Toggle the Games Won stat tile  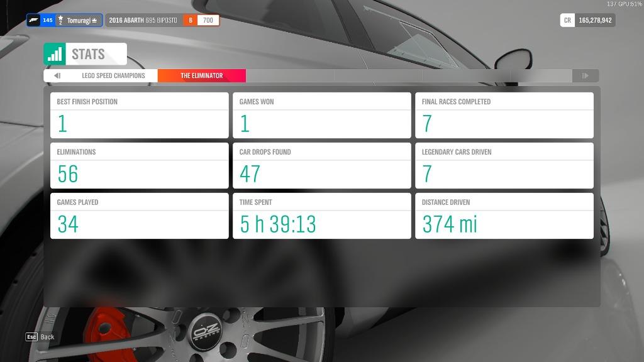pyautogui.click(x=321, y=115)
